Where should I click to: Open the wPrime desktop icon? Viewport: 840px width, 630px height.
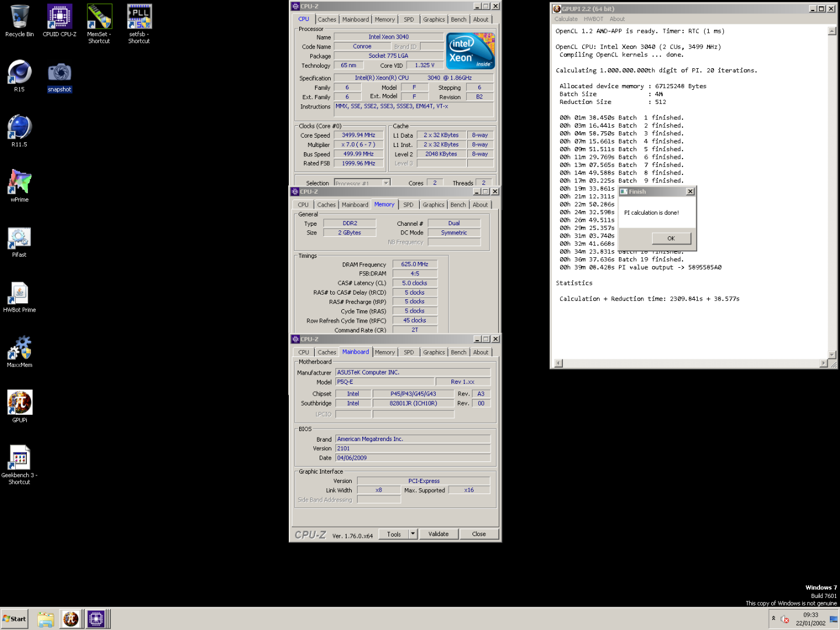point(19,185)
